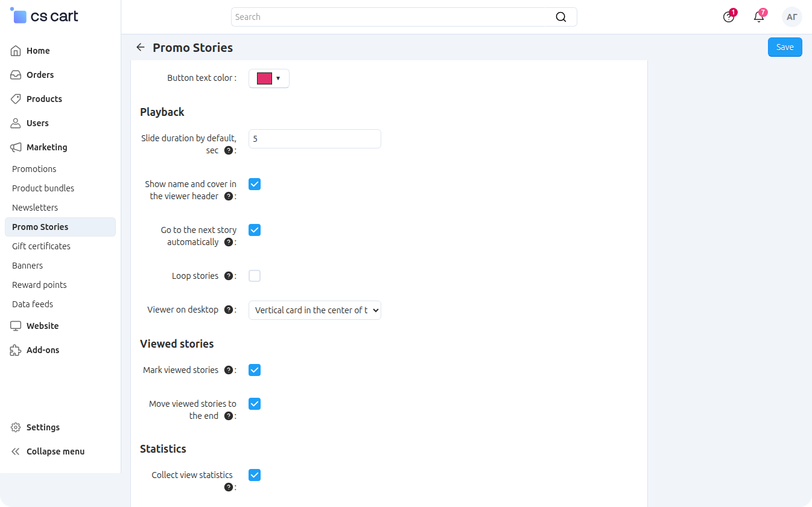Show help tooltip for Slide duration
The width and height of the screenshot is (812, 507).
point(229,150)
